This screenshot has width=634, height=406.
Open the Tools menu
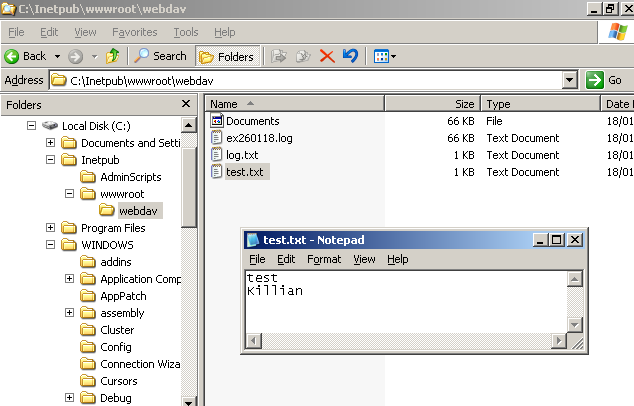pyautogui.click(x=186, y=32)
